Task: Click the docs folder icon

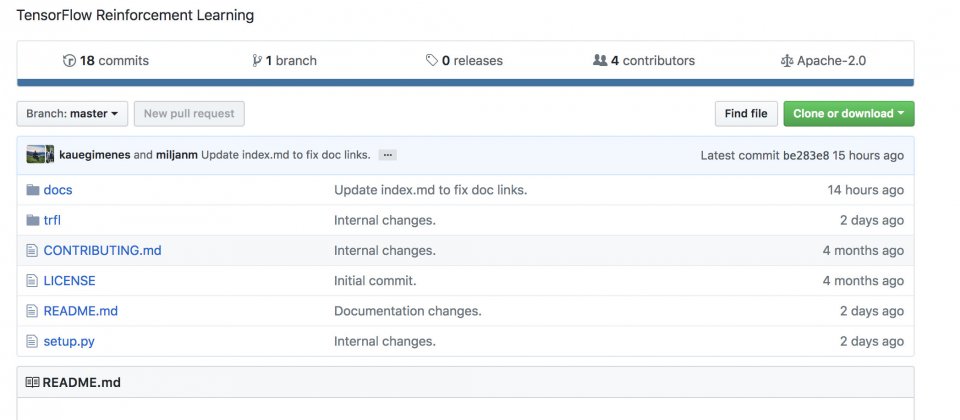Action: pos(33,190)
